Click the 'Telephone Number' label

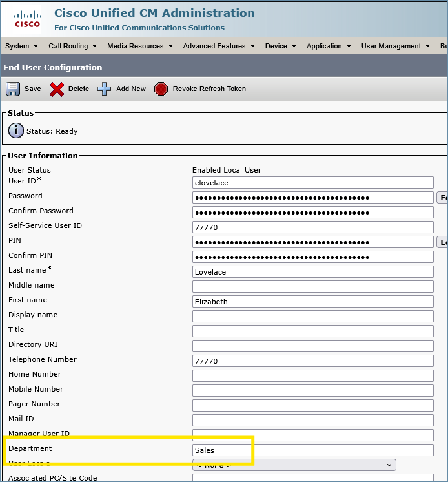tap(43, 359)
